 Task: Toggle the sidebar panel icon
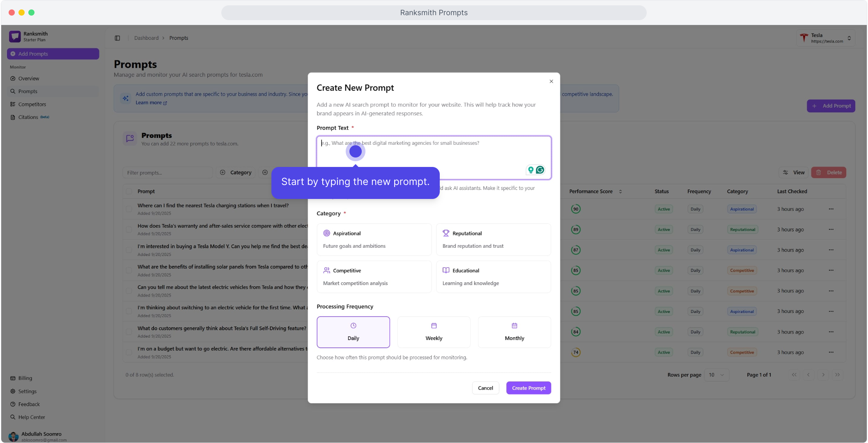[117, 38]
